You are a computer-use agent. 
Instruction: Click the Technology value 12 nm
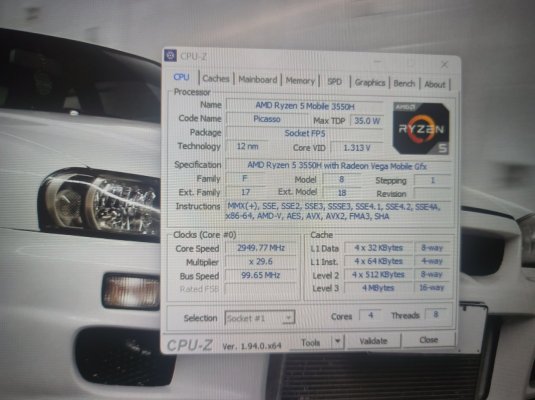click(x=247, y=146)
